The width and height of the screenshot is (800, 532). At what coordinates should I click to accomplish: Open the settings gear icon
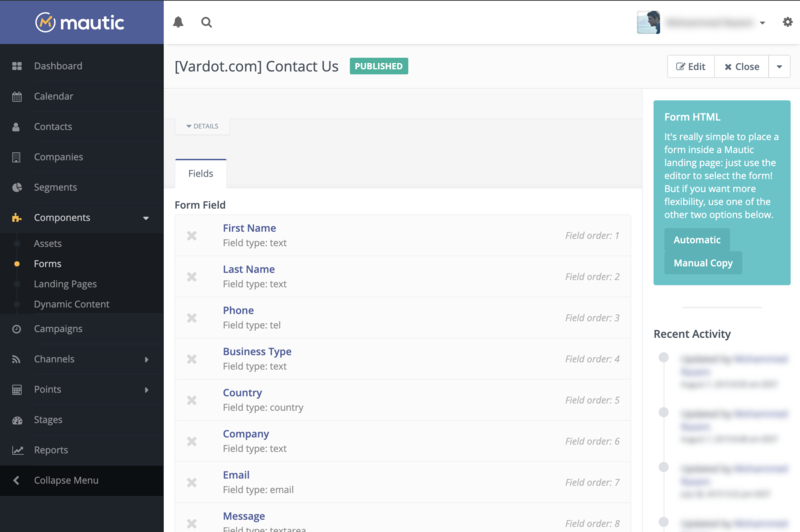pos(788,22)
